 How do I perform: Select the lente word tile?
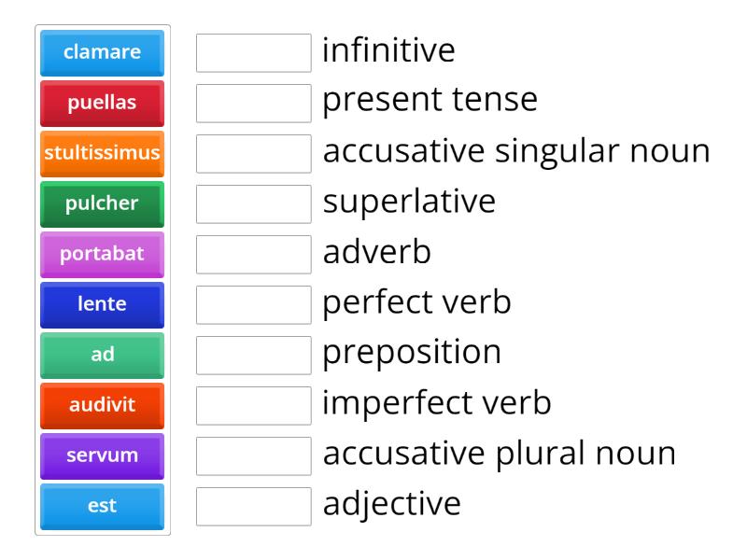[101, 304]
